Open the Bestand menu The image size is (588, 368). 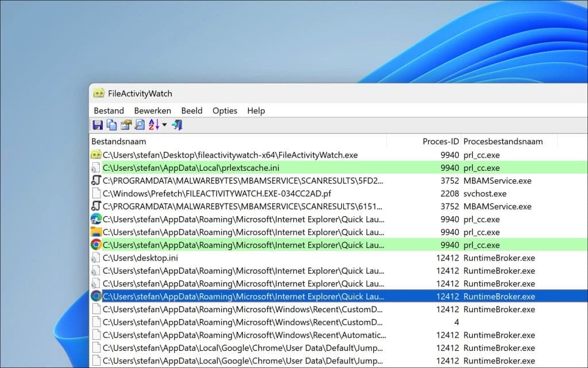pos(109,111)
